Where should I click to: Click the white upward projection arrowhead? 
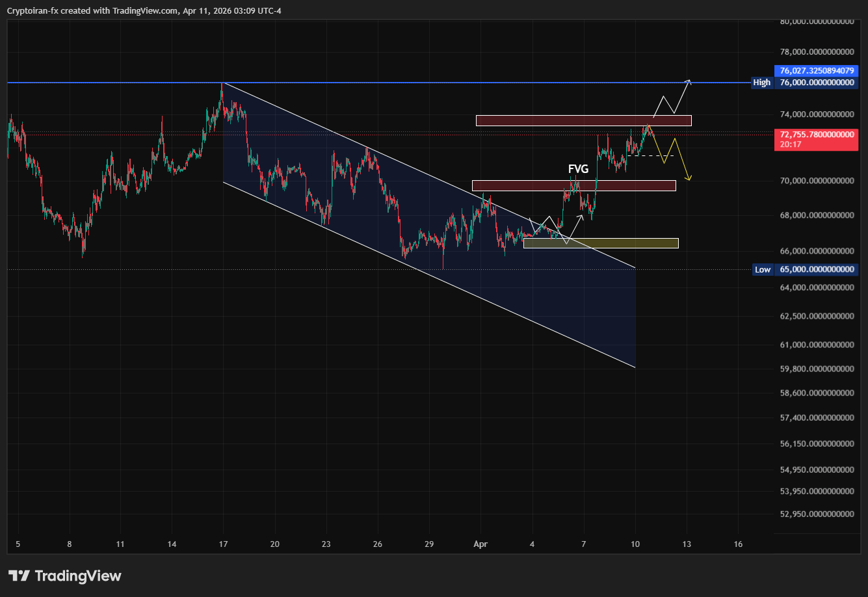pyautogui.click(x=689, y=81)
